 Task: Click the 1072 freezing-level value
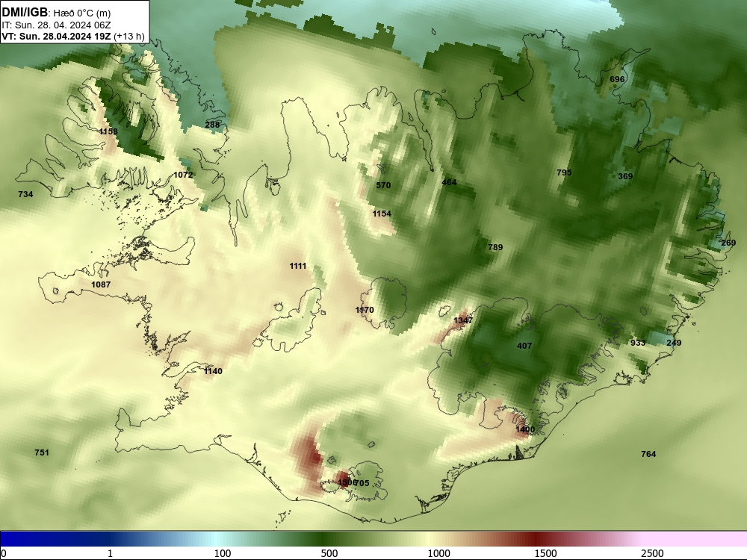point(183,175)
